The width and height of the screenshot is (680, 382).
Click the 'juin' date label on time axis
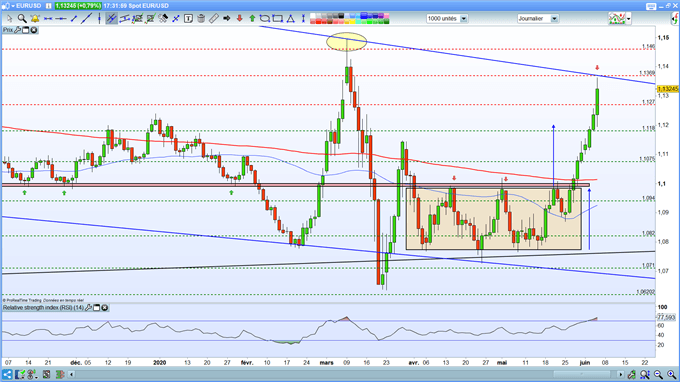(585, 362)
